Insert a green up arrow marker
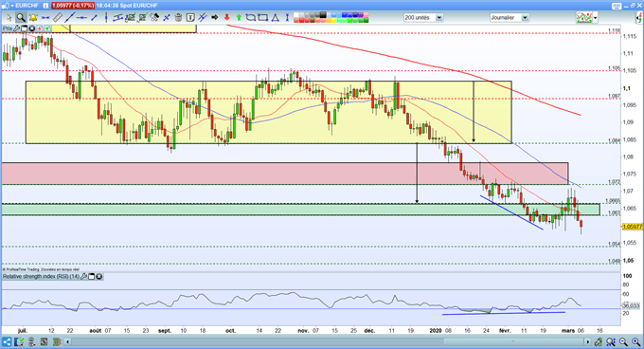This screenshot has width=644, height=349. coord(239,18)
